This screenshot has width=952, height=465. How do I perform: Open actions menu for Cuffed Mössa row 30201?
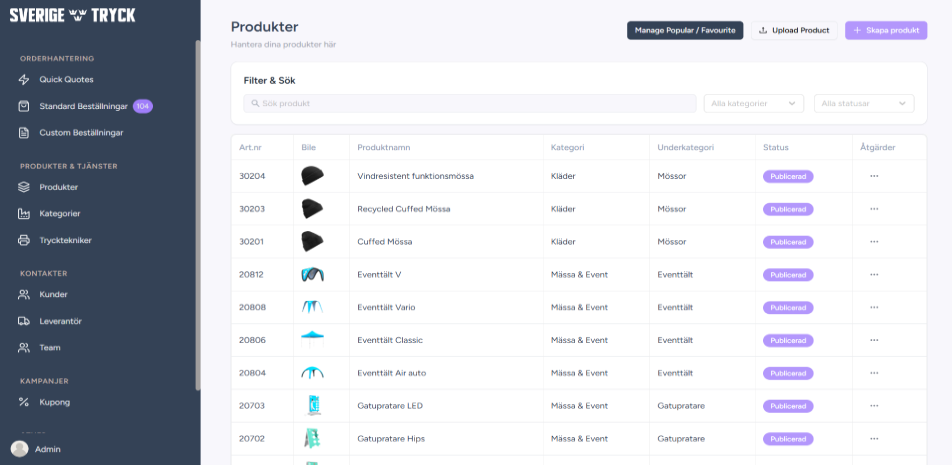pos(874,242)
